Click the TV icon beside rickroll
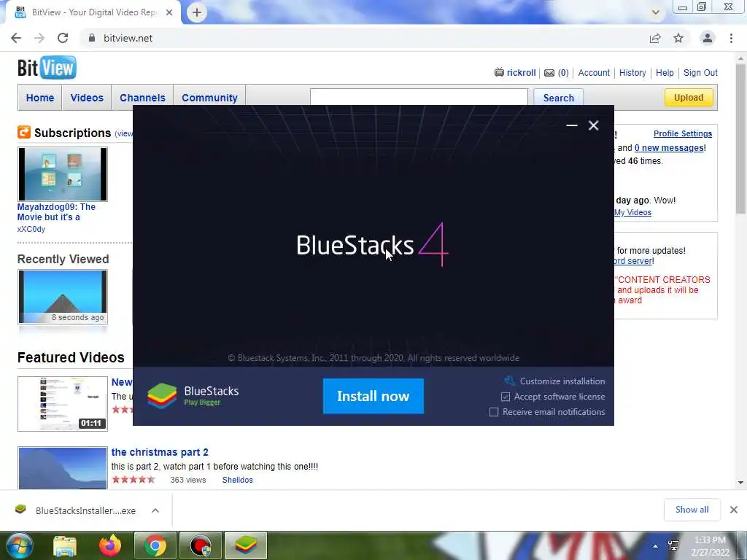Viewport: 747px width, 560px height. point(499,72)
